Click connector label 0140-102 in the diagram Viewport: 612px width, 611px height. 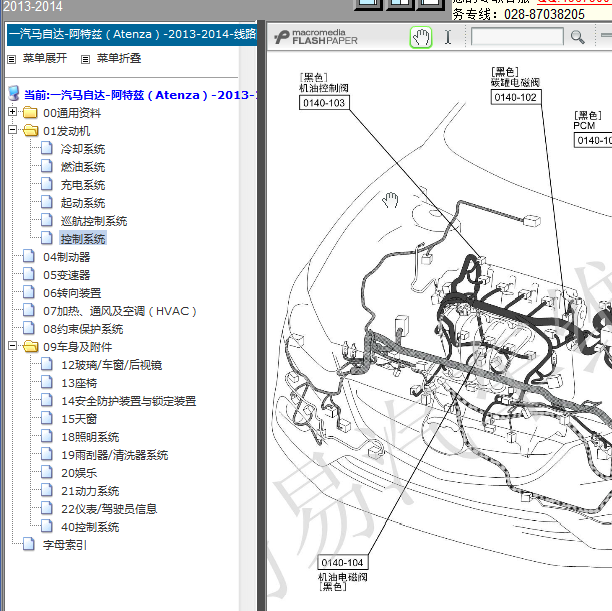(516, 97)
